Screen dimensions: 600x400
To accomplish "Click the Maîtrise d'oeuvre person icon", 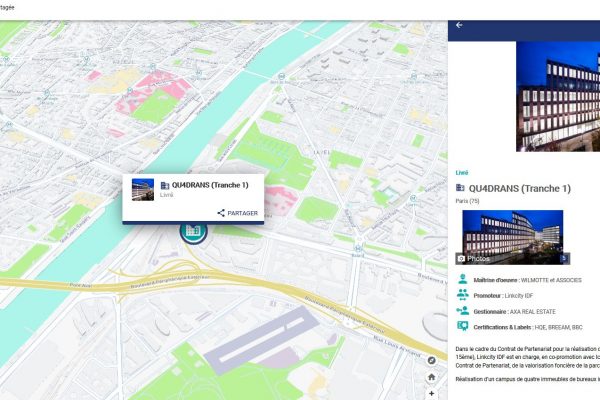I will tap(462, 279).
